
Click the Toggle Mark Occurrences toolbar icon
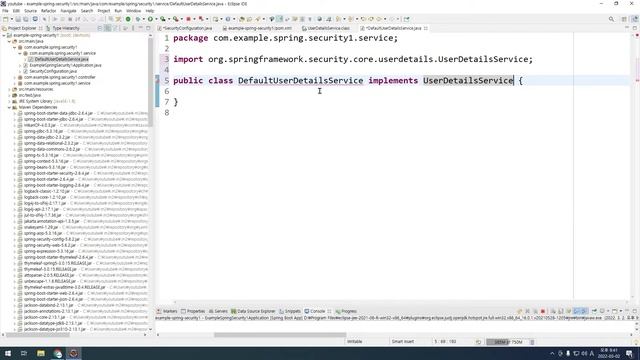point(279,19)
